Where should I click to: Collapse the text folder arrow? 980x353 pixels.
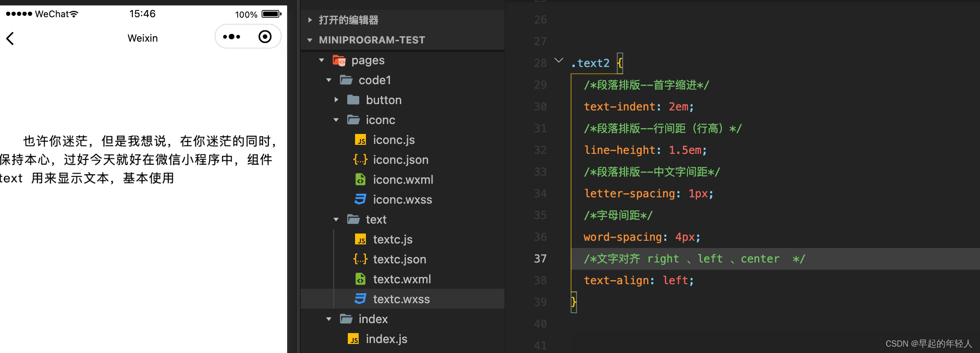click(336, 219)
